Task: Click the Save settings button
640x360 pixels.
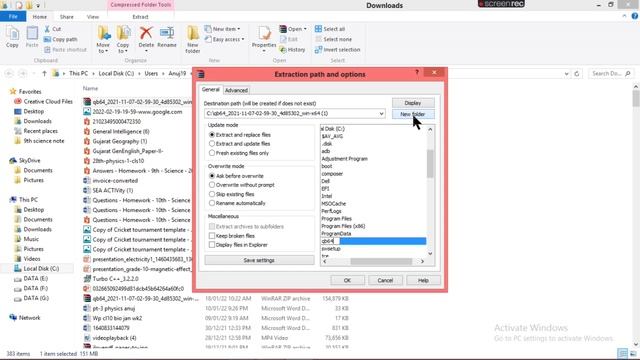Action: tap(259, 260)
